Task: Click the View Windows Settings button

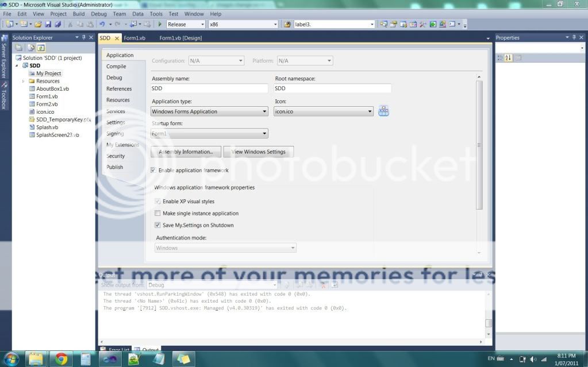Action: (x=258, y=152)
